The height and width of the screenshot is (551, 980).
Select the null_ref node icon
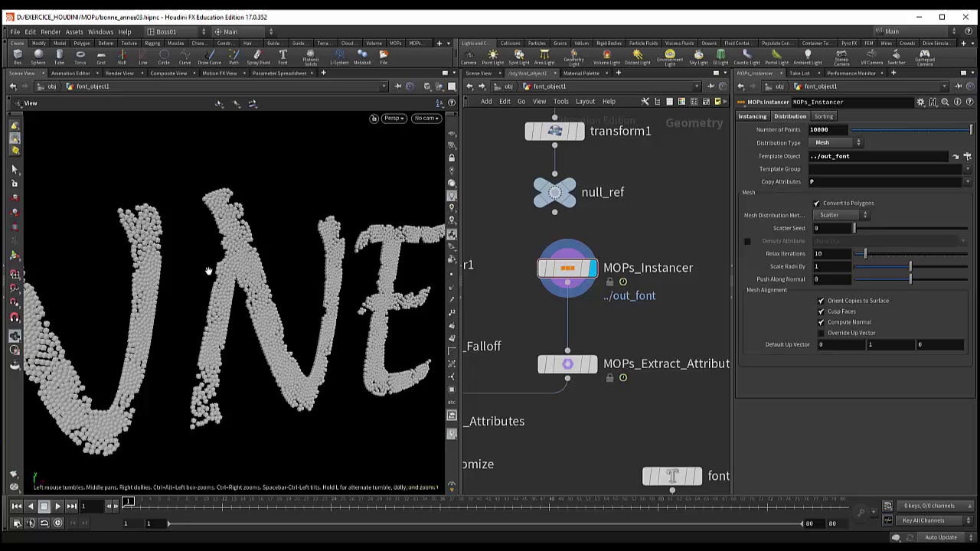(554, 192)
